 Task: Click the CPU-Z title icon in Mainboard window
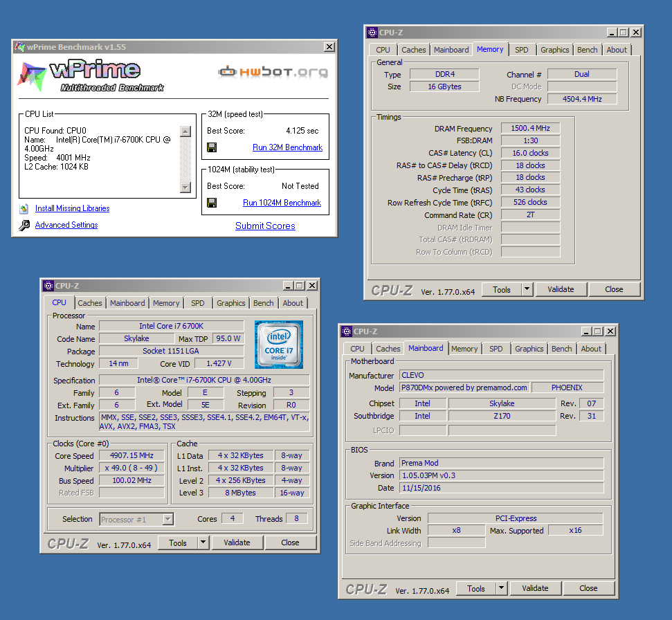tap(347, 331)
